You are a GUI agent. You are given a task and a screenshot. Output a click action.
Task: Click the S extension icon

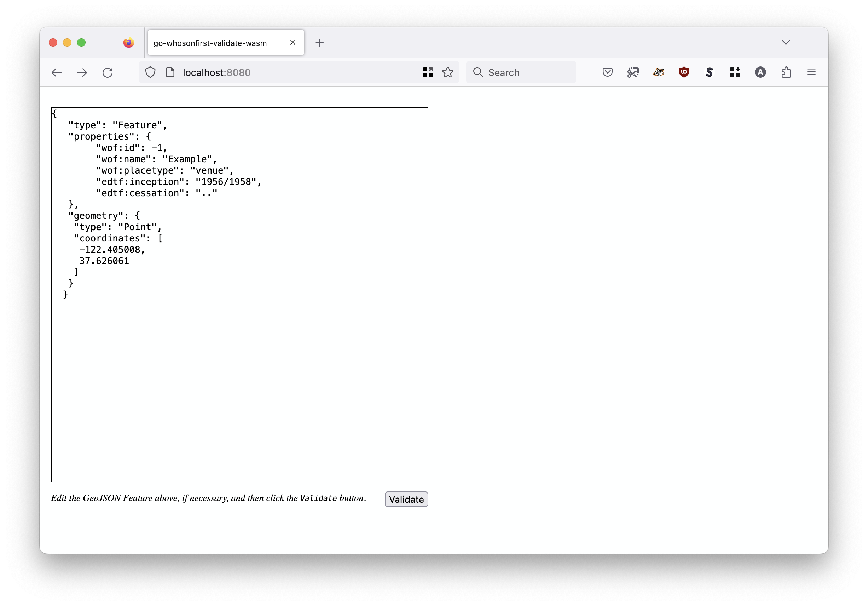point(709,72)
